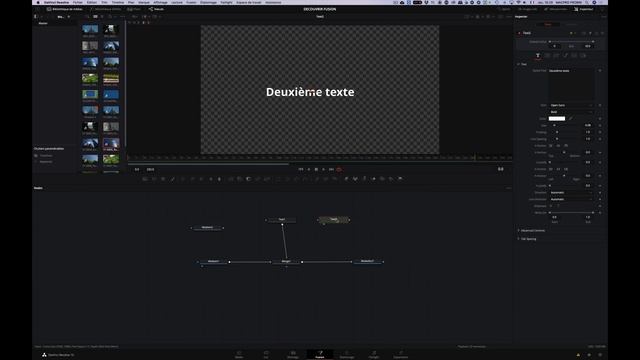Image resolution: width=640 pixels, height=360 pixels.
Task: Toggle the Images clés panel button
Action: (528, 9)
